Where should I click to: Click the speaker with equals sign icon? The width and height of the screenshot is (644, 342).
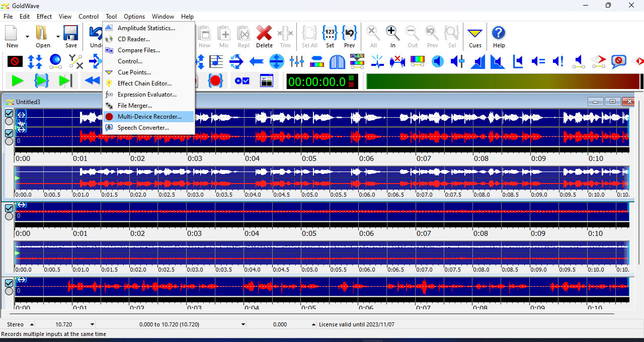(538, 62)
